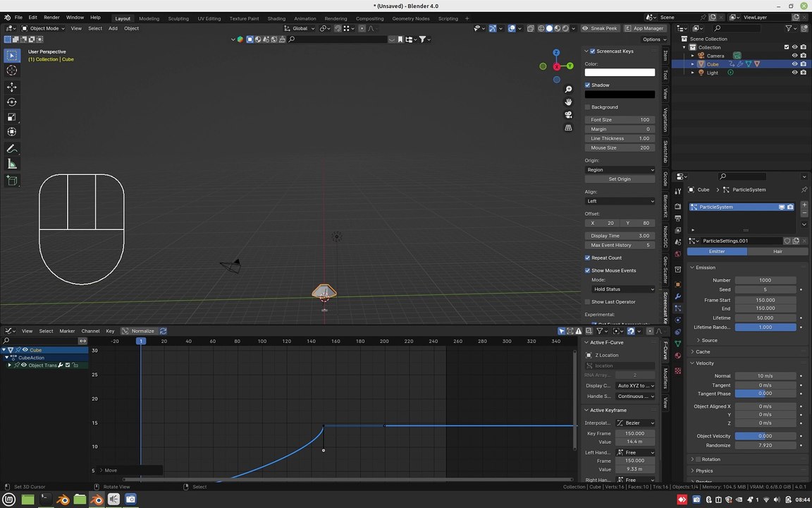This screenshot has height=508, width=812.
Task: Open the Render properties tab
Action: click(x=678, y=206)
